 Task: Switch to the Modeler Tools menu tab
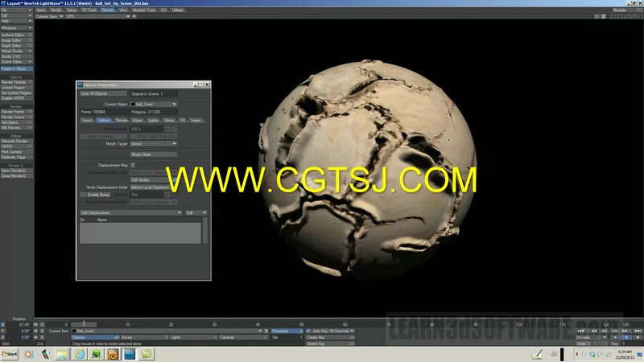click(144, 10)
